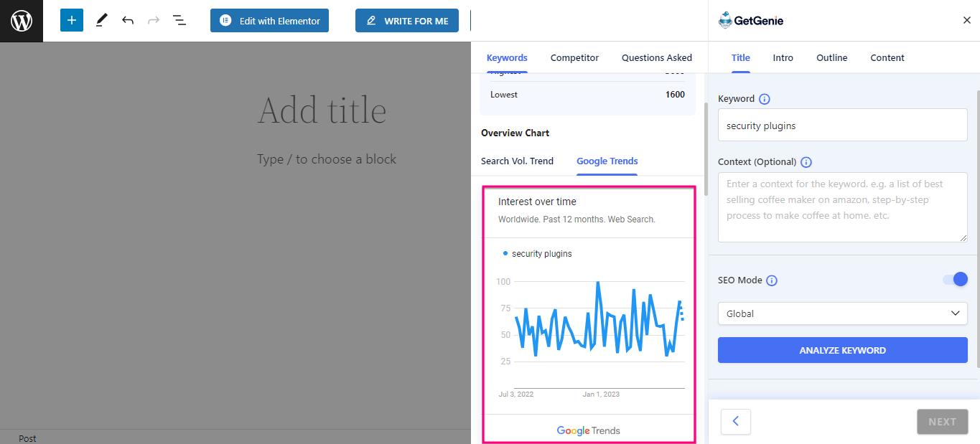Open the document overview list view
This screenshot has height=444, width=980.
click(179, 21)
